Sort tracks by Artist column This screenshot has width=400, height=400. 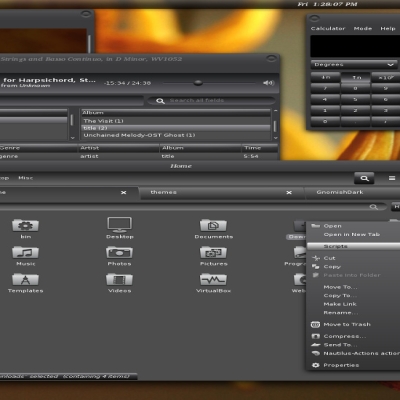coord(118,148)
